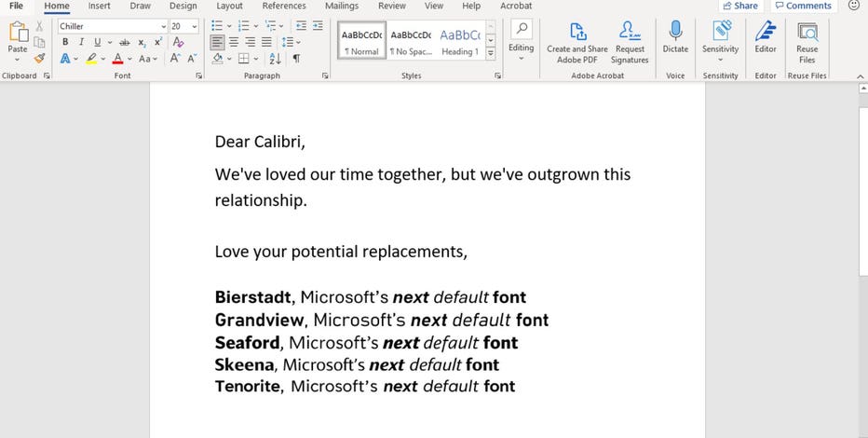Open the Comments button
This screenshot has width=868, height=438.
[803, 6]
